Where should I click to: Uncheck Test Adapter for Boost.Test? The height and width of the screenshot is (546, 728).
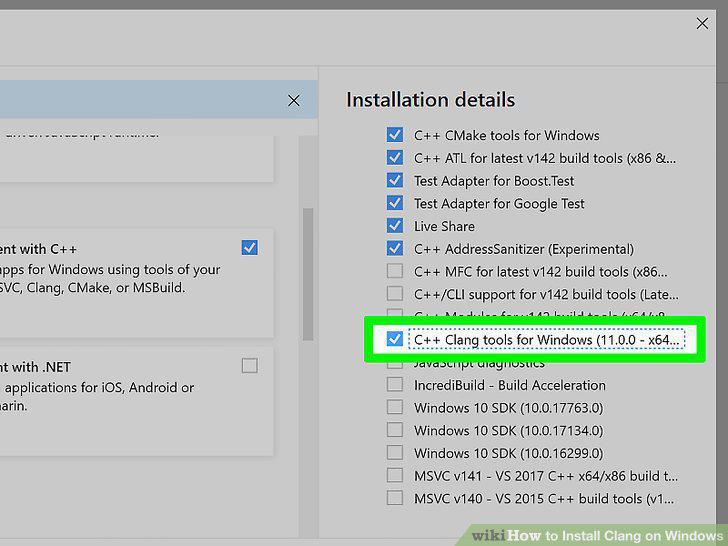(x=395, y=181)
